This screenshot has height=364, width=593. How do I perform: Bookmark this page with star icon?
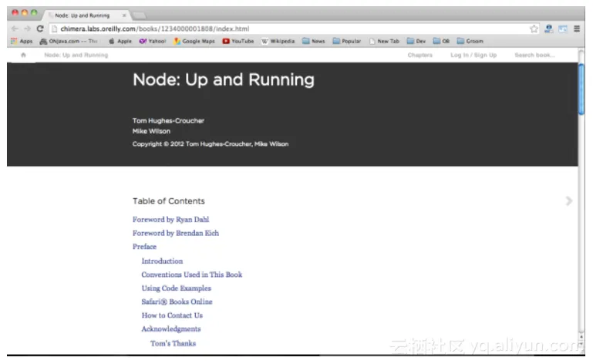coord(534,29)
